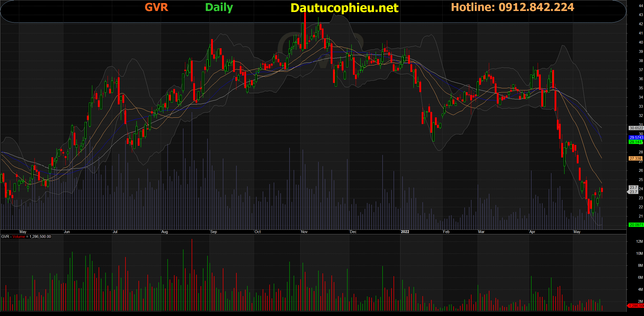Click the tallest red volume bar
The height and width of the screenshot is (316, 644).
(192, 275)
